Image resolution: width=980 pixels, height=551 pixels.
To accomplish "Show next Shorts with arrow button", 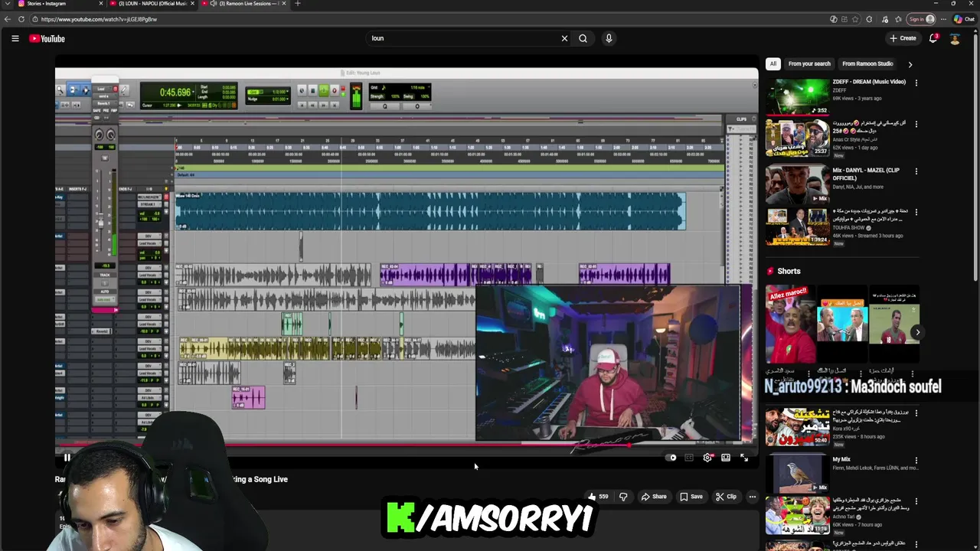I will coord(917,332).
